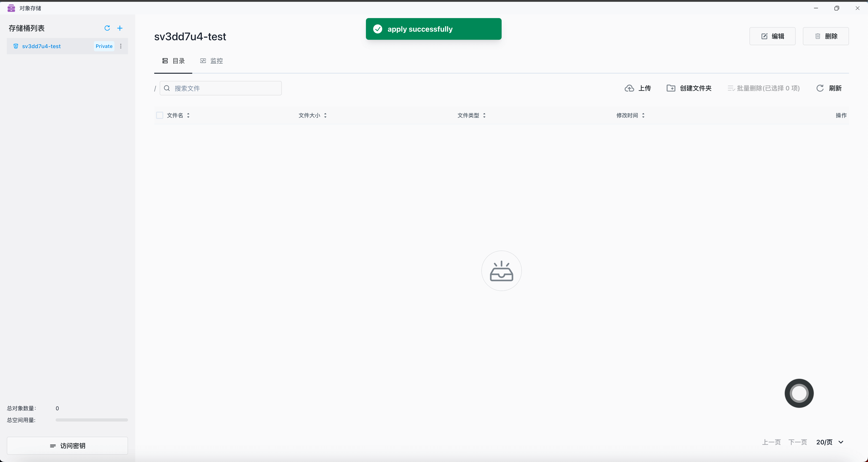The height and width of the screenshot is (462, 868).
Task: Click 创建文件夹 to create folder
Action: point(689,88)
